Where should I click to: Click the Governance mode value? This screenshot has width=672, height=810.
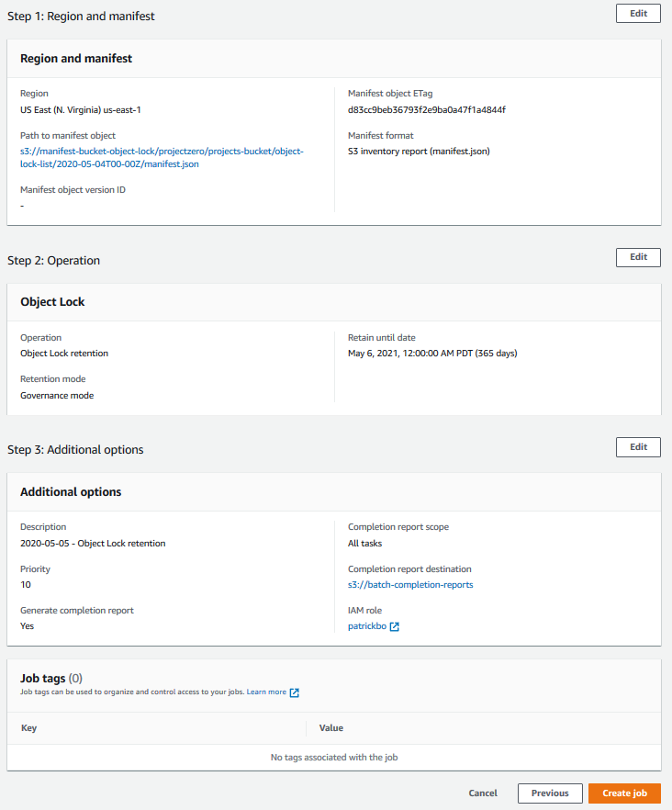click(x=57, y=395)
